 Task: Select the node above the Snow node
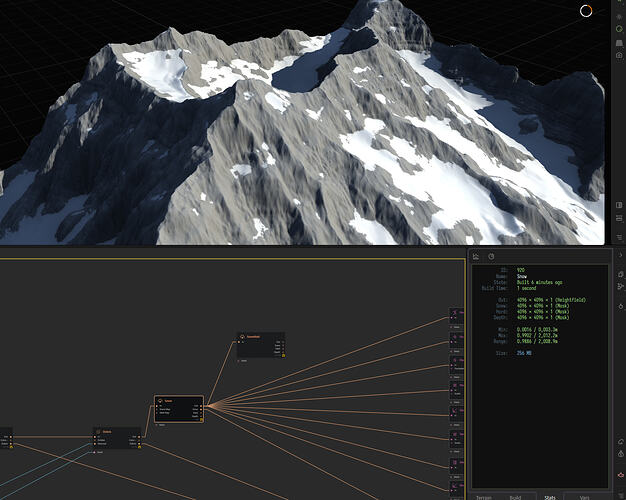pos(261,345)
